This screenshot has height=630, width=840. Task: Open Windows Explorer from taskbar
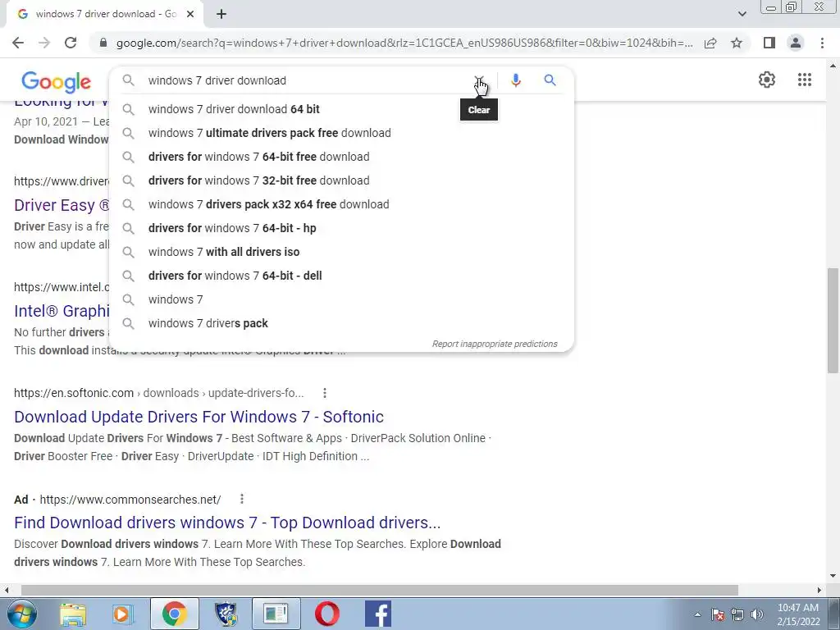[73, 614]
